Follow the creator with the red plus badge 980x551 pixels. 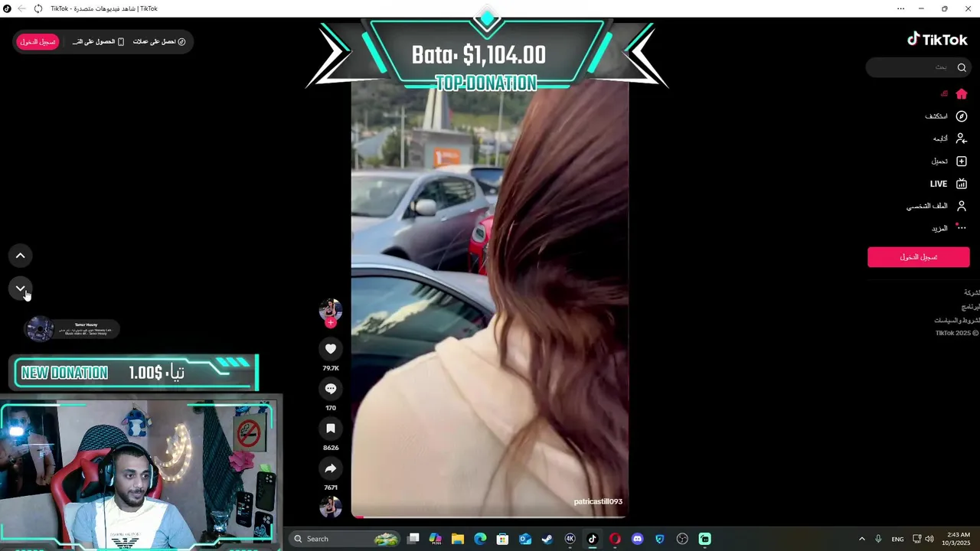(331, 323)
